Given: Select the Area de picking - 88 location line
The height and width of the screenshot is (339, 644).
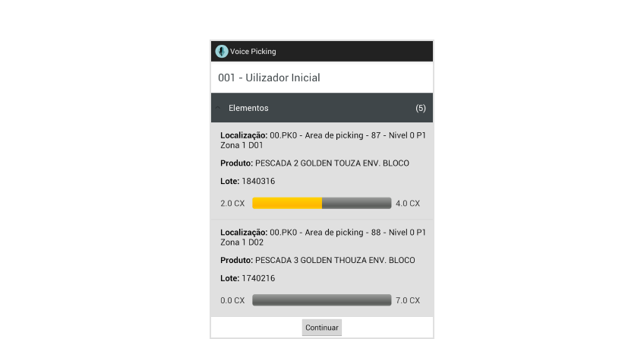Looking at the screenshot, I should click(323, 236).
